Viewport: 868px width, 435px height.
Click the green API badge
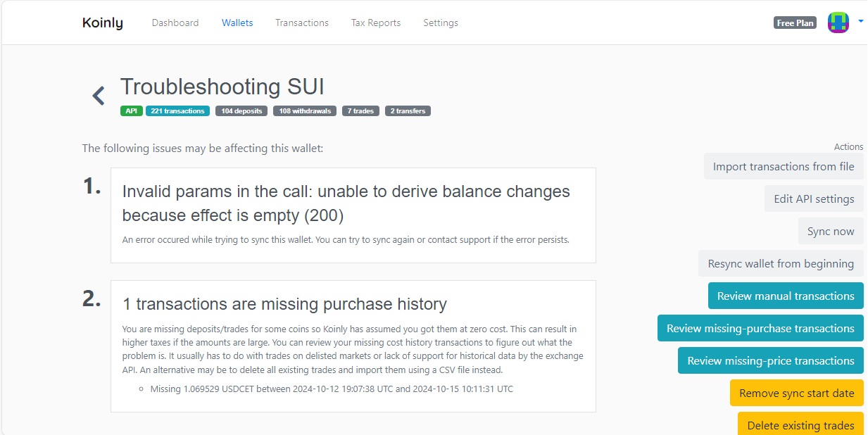click(x=132, y=111)
